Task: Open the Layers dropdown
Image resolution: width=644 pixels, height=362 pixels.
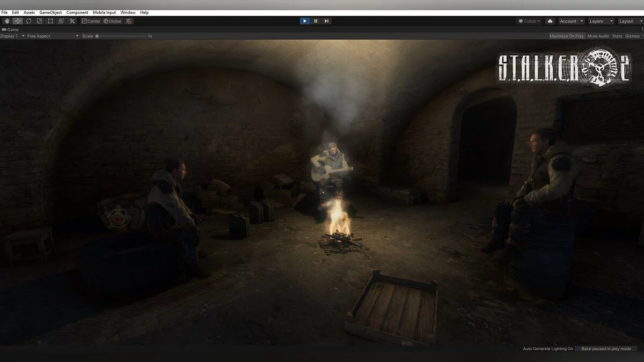Action: tap(600, 21)
